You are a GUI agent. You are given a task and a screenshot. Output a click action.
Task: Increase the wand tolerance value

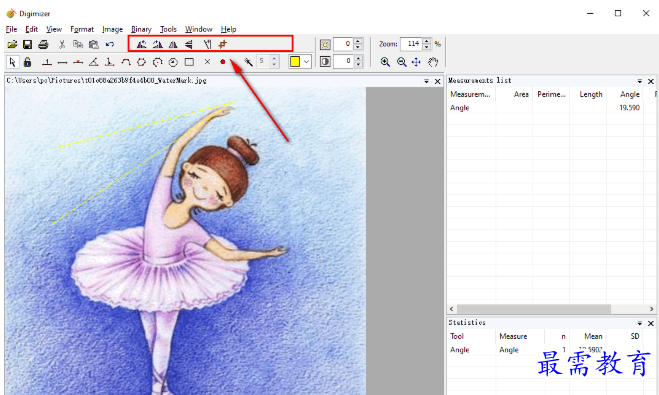click(274, 59)
